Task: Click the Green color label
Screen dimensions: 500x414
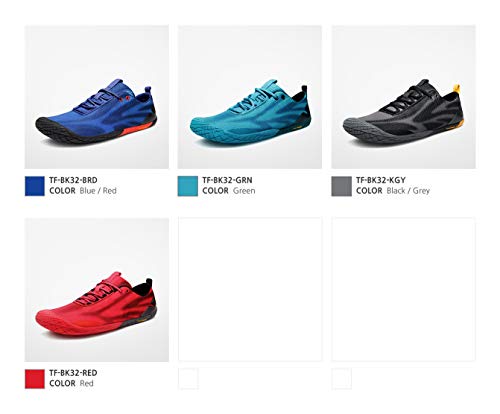Action: coord(244,191)
